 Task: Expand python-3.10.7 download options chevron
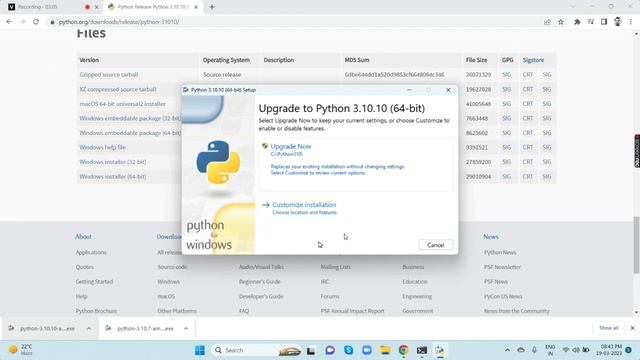pyautogui.click(x=186, y=328)
